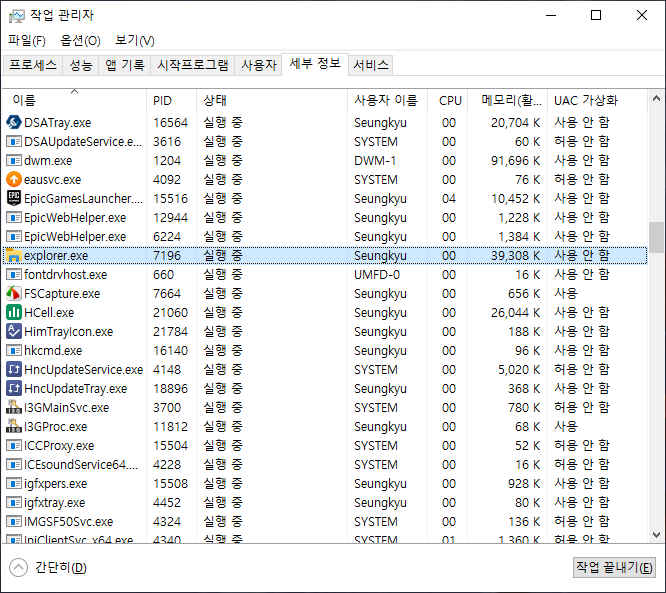Click user name UMFD-0

tap(377, 275)
